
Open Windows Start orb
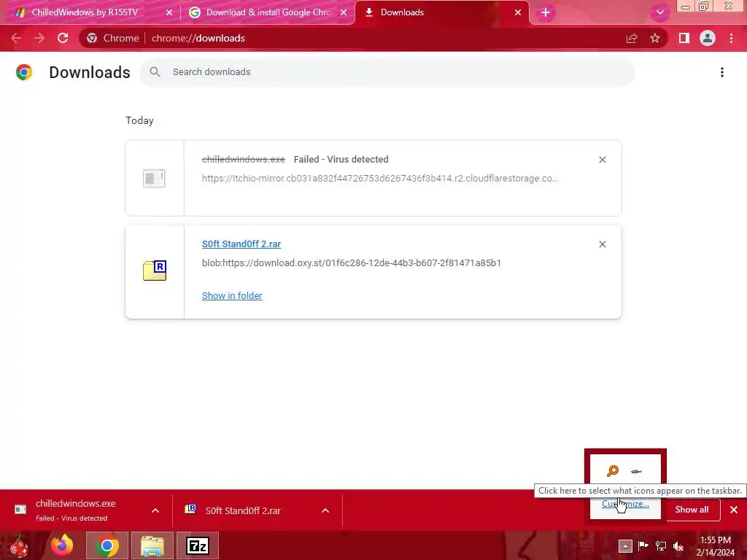(20, 545)
